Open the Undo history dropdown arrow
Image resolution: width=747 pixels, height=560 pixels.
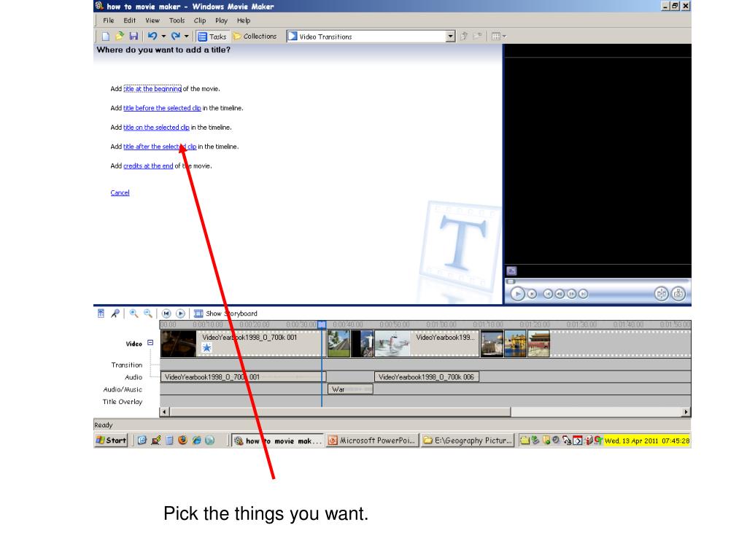[x=163, y=36]
